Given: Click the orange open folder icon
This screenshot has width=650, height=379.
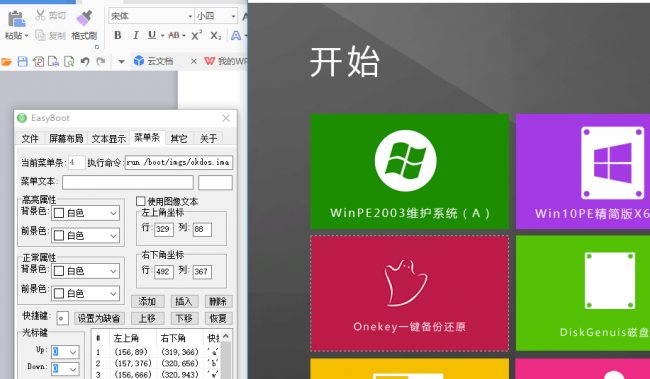Looking at the screenshot, I should 6,62.
